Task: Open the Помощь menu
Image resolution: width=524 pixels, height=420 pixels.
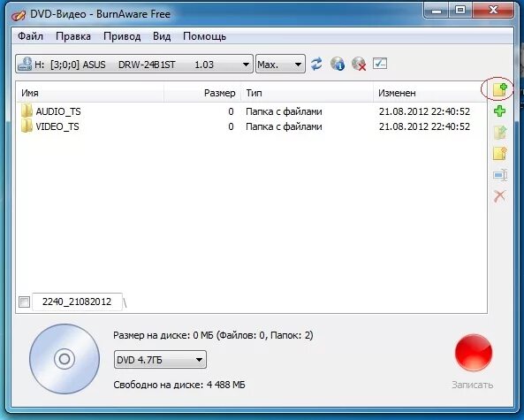Action: (x=204, y=36)
